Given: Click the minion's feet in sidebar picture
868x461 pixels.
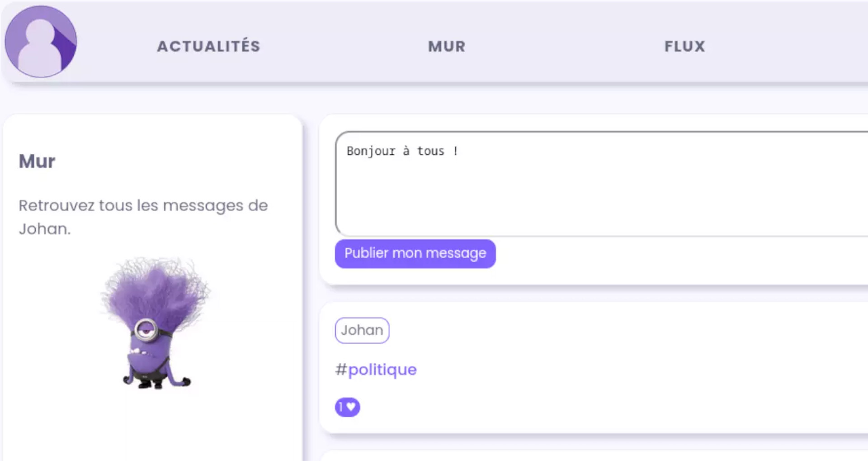Looking at the screenshot, I should [151, 385].
